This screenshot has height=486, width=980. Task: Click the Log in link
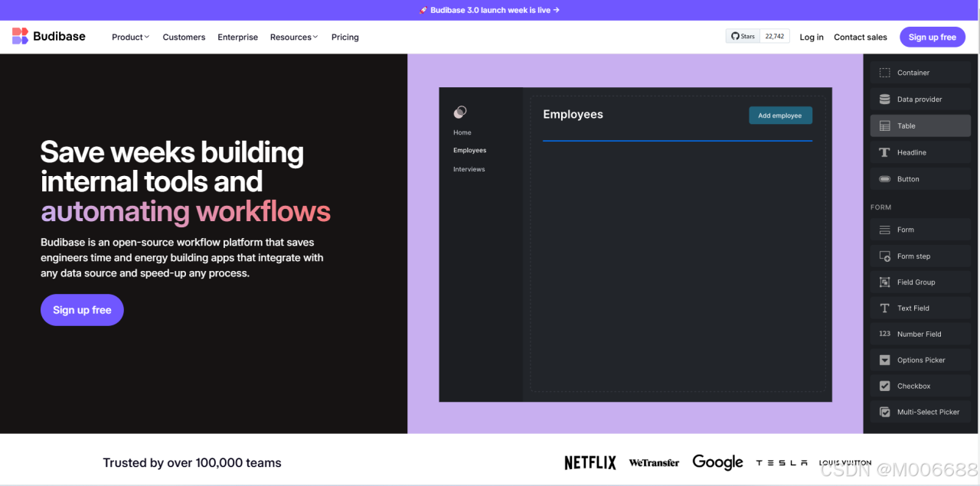coord(812,37)
